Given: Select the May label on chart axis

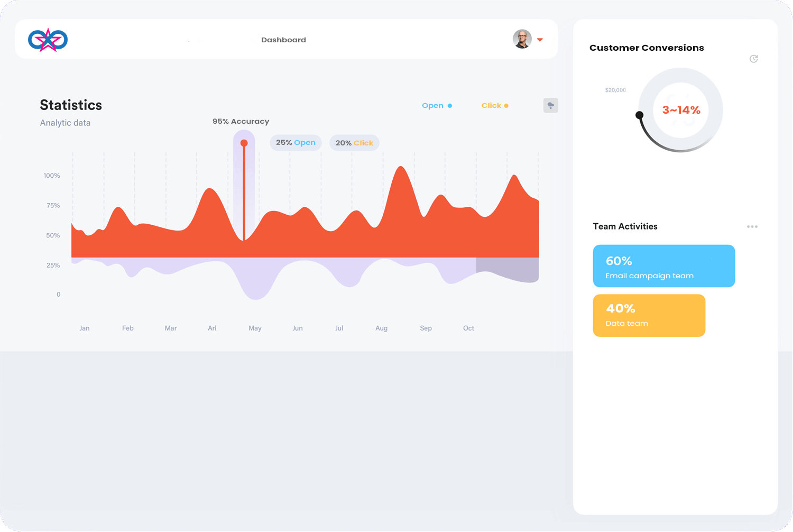Looking at the screenshot, I should [255, 328].
